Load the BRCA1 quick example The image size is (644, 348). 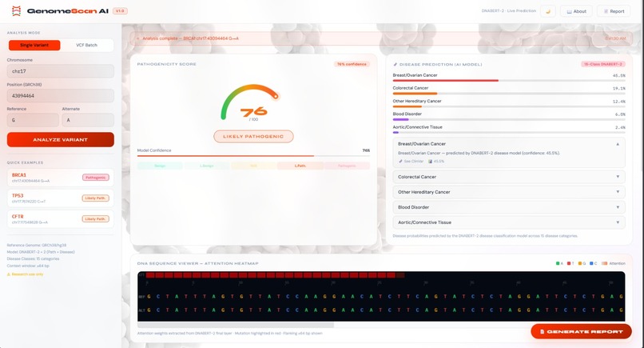coord(61,178)
